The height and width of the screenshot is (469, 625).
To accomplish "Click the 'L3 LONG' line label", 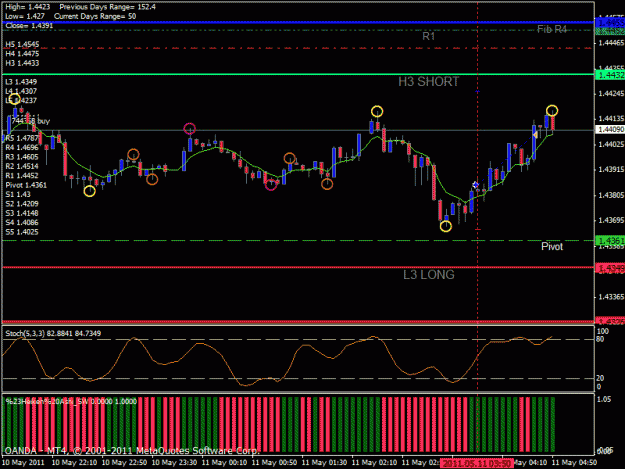I will click(x=428, y=275).
